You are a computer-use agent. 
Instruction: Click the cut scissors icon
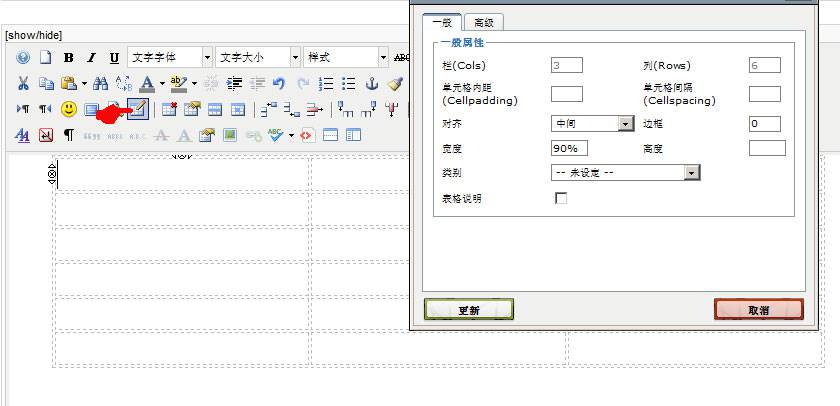point(23,83)
